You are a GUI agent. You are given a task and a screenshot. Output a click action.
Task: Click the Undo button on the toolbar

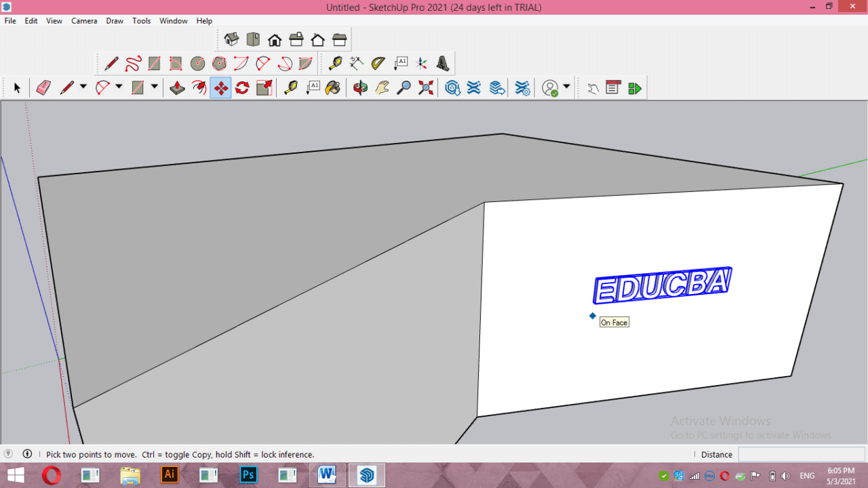[x=592, y=87]
